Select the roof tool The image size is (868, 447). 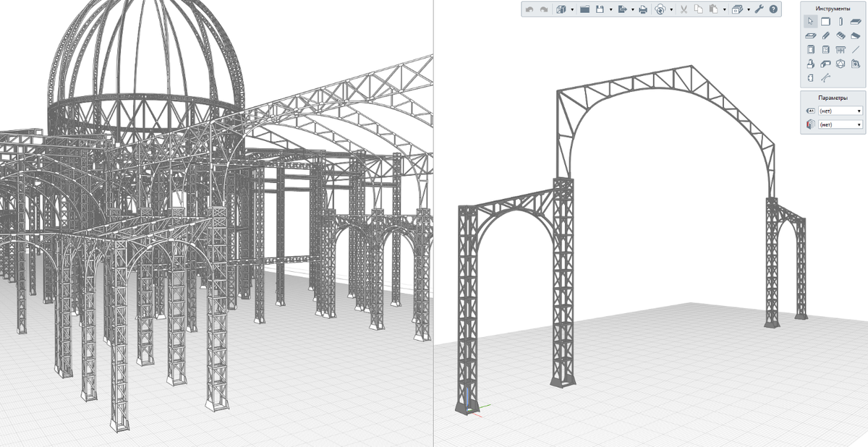(x=856, y=35)
